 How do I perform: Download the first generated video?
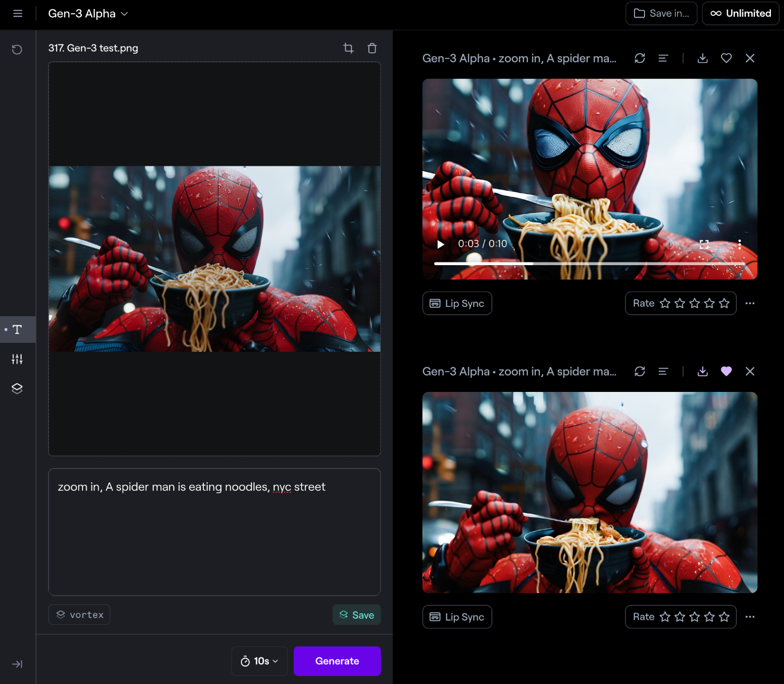[x=703, y=58]
